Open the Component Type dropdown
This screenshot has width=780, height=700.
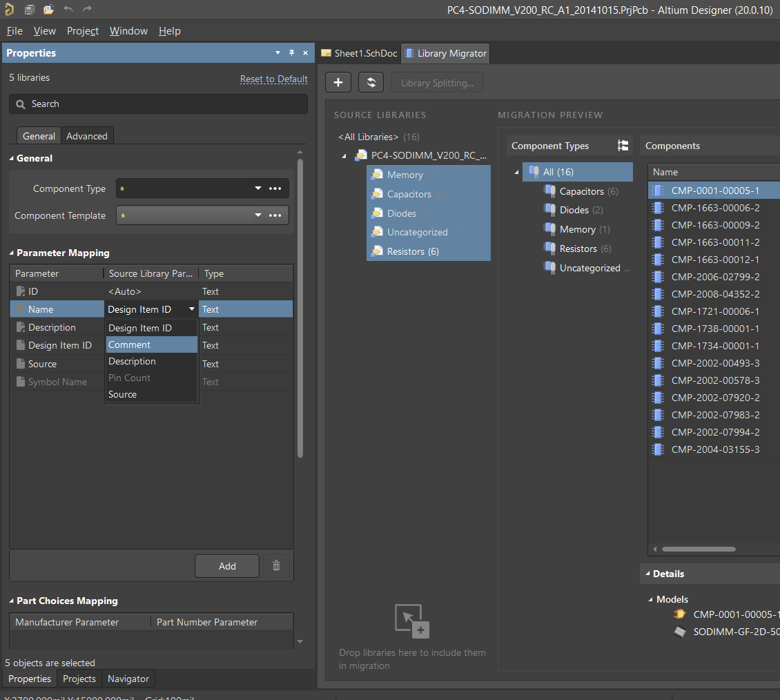click(257, 188)
